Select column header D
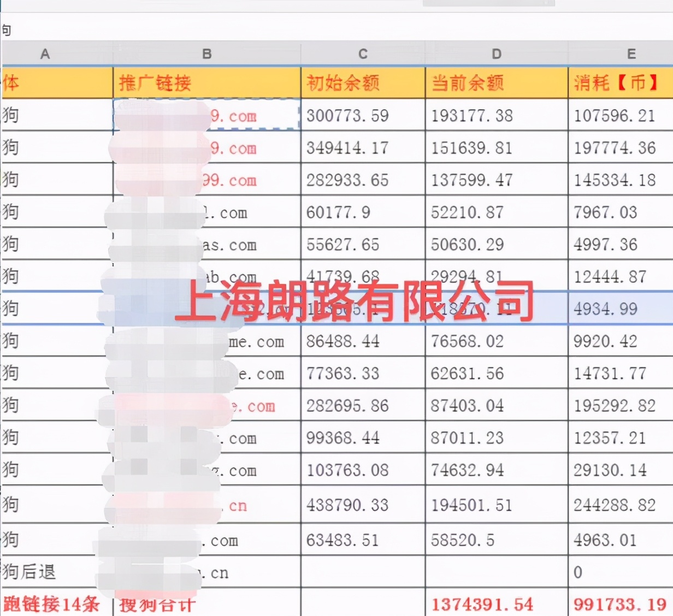The width and height of the screenshot is (673, 616). click(x=496, y=54)
